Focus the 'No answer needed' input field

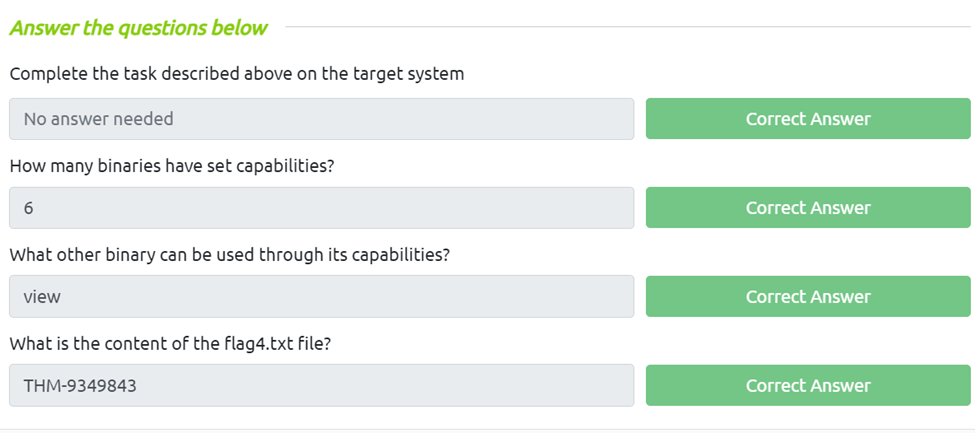pos(321,119)
